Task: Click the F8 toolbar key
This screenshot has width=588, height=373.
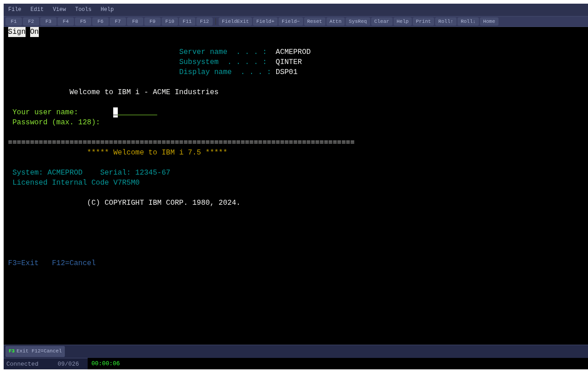Action: (x=135, y=21)
